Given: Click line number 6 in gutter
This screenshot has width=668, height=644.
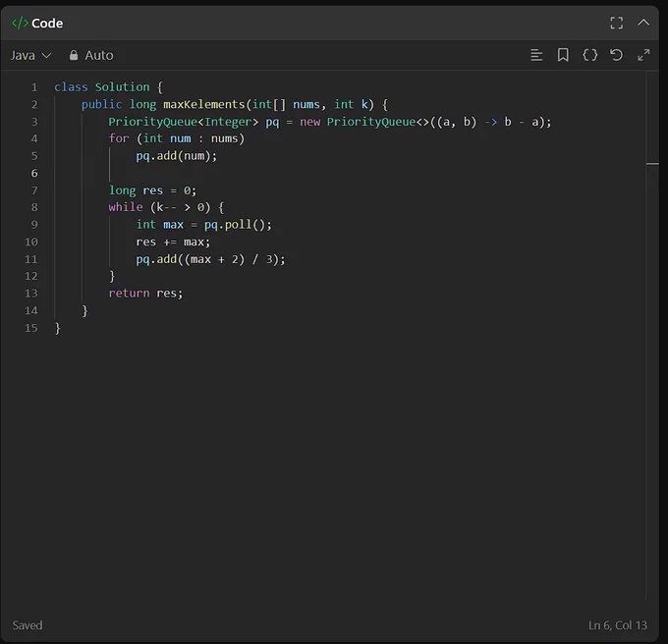Looking at the screenshot, I should [34, 173].
